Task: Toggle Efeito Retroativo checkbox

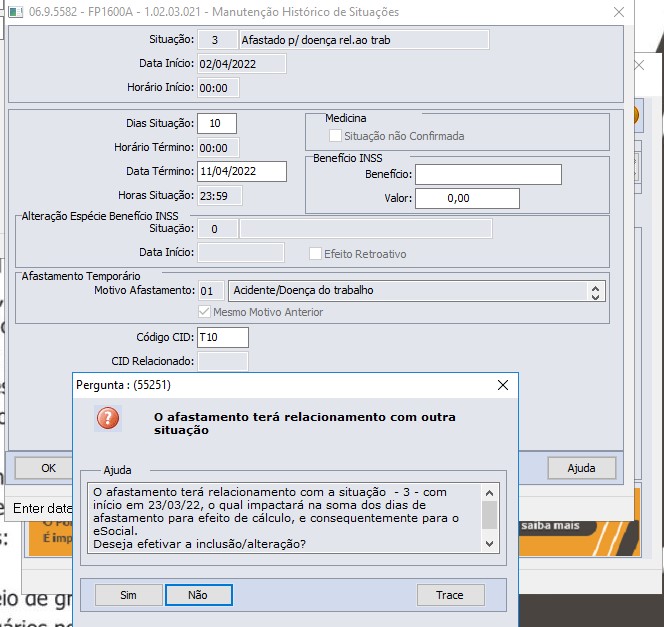Action: (x=315, y=254)
